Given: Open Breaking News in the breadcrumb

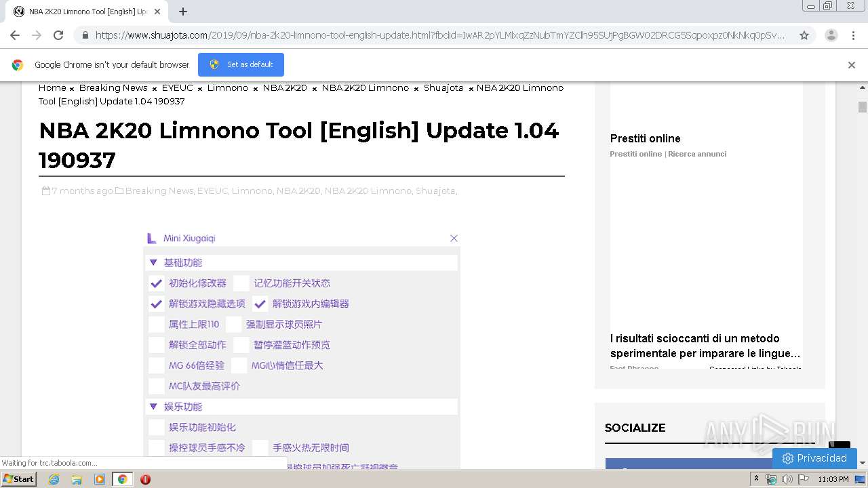Looking at the screenshot, I should point(113,88).
